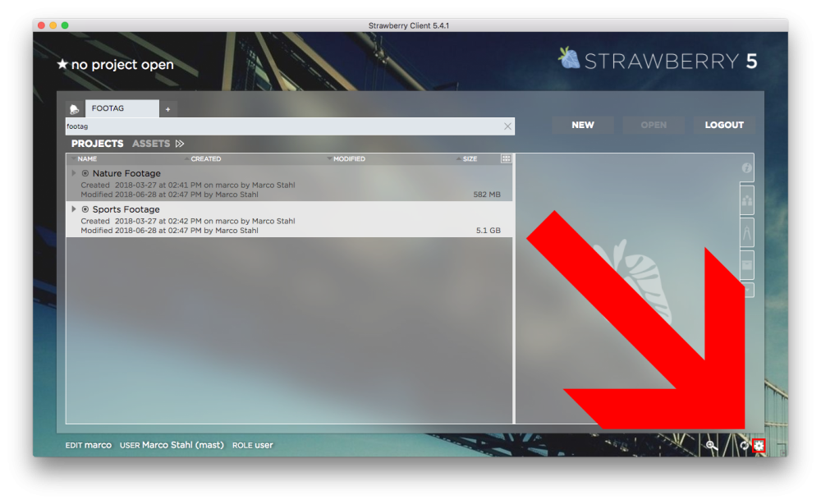The height and width of the screenshot is (504, 821).
Task: Expand the Sports Footage project row
Action: [74, 210]
